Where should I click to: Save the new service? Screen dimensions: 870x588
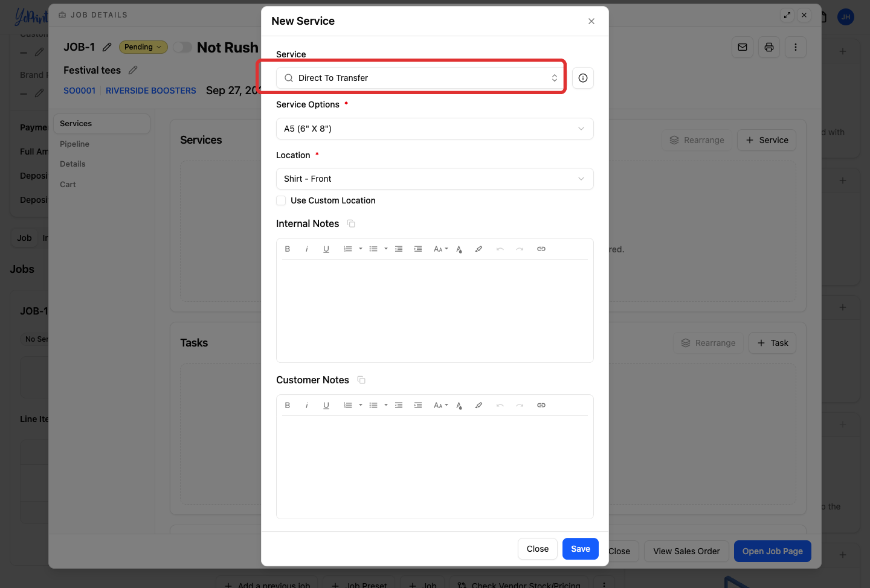[x=581, y=549]
